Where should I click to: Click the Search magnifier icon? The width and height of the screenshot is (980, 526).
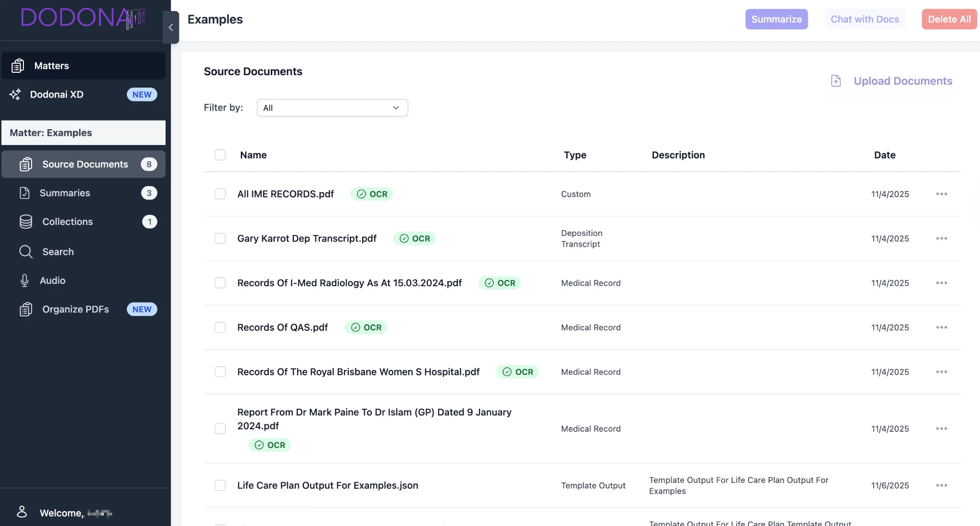(26, 252)
